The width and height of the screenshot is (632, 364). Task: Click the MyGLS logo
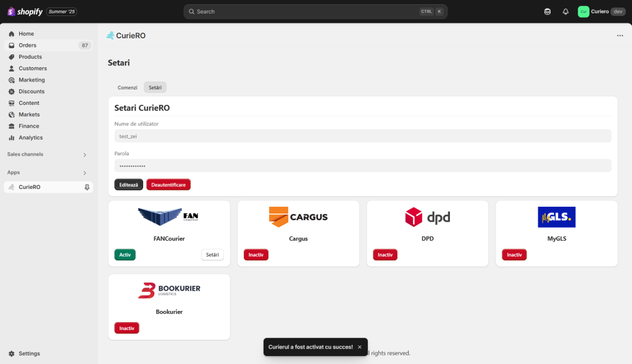557,217
